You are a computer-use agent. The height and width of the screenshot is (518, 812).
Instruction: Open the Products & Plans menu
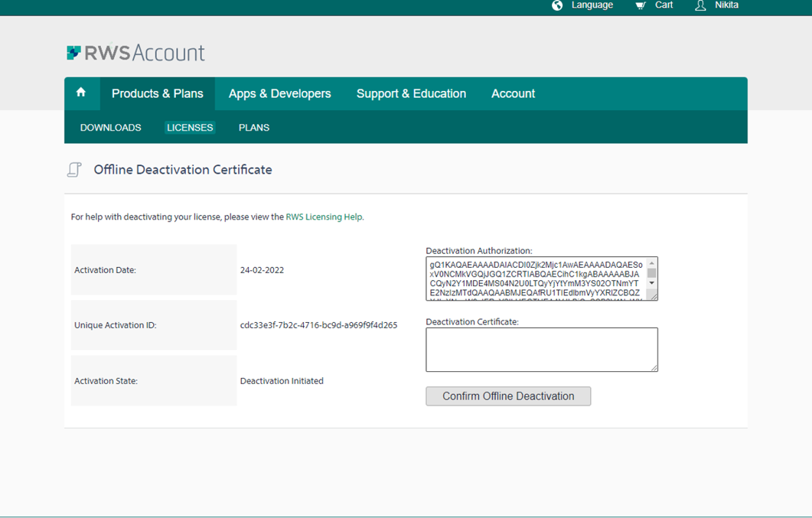coord(158,93)
